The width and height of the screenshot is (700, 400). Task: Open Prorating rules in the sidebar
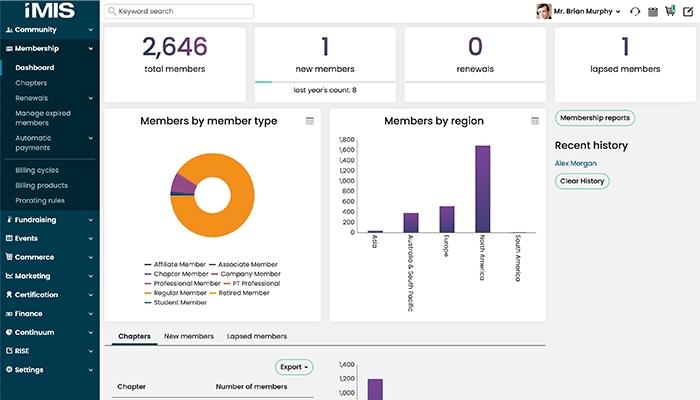tap(40, 200)
